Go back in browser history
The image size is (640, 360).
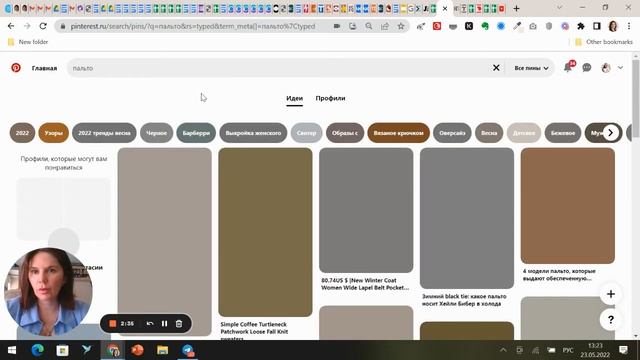pyautogui.click(x=11, y=26)
